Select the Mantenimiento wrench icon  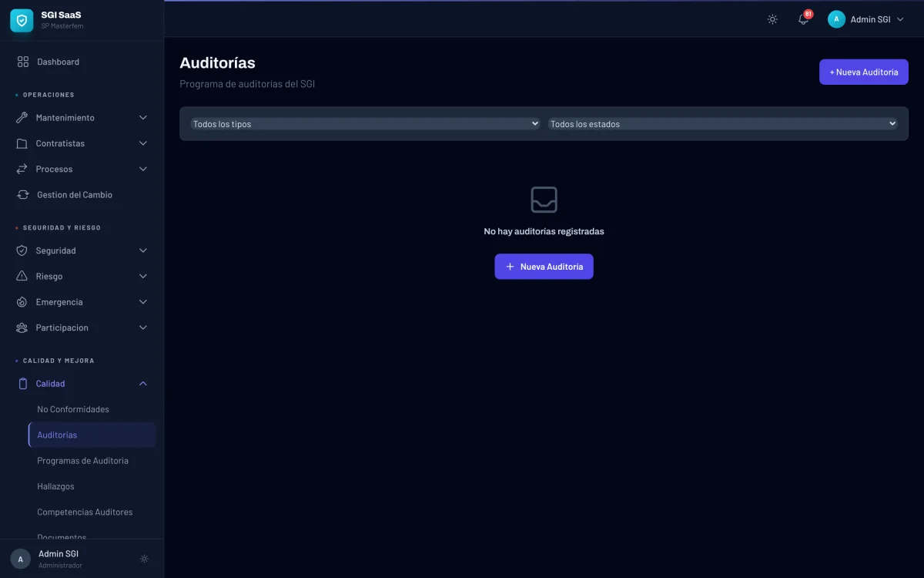pos(21,117)
